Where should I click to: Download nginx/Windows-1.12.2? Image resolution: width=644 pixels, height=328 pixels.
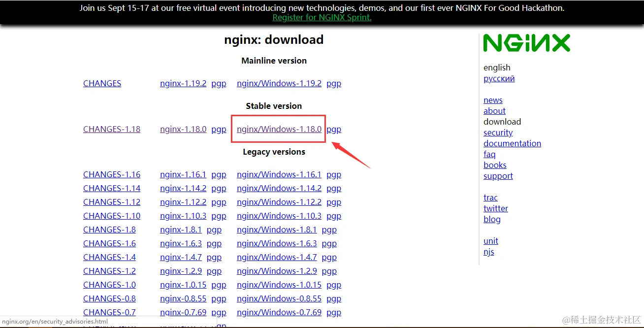279,202
